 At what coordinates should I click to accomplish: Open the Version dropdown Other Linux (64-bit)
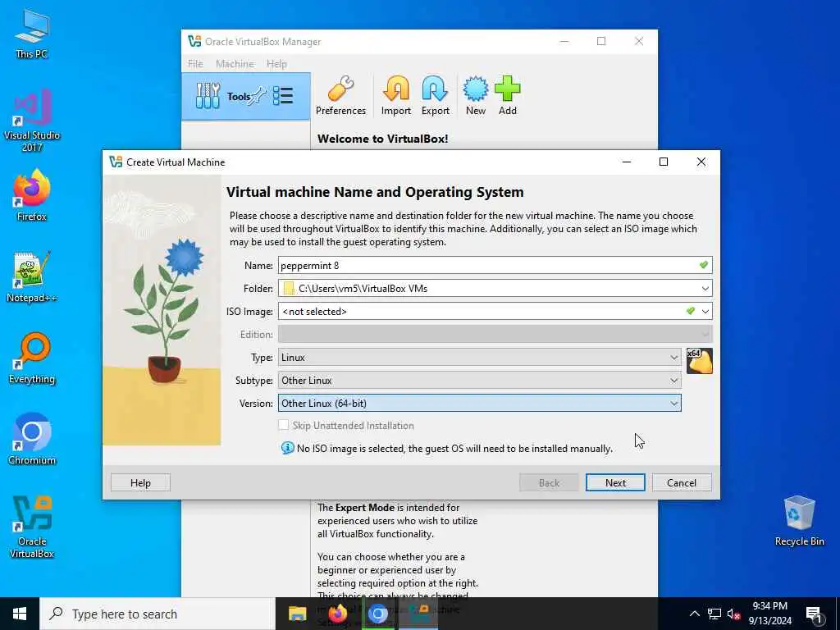coord(479,404)
